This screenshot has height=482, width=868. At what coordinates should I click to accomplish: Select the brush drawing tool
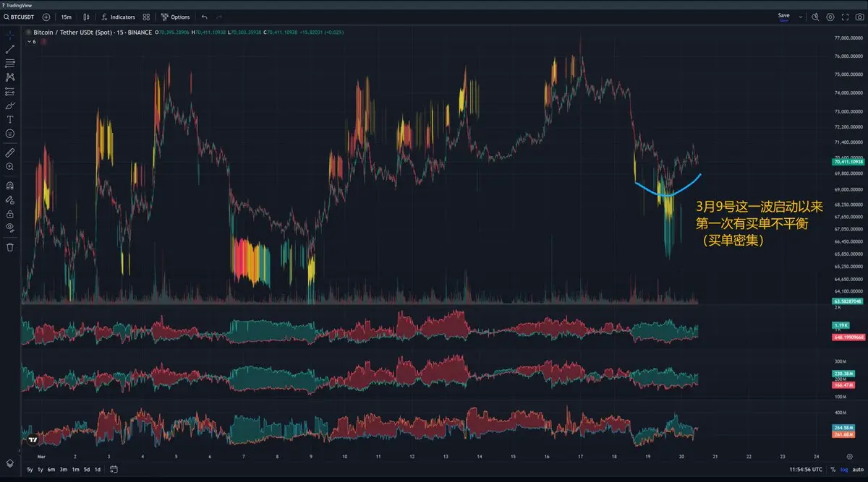10,106
